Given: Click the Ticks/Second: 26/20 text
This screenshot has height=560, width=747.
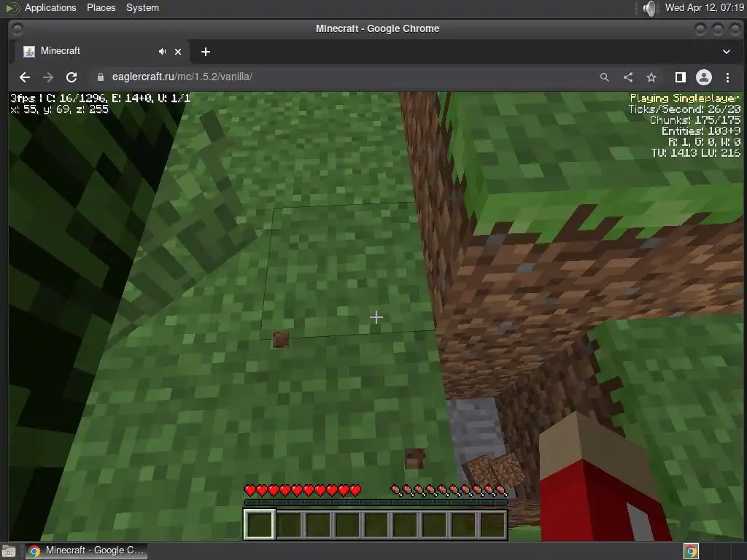Looking at the screenshot, I should click(x=684, y=109).
